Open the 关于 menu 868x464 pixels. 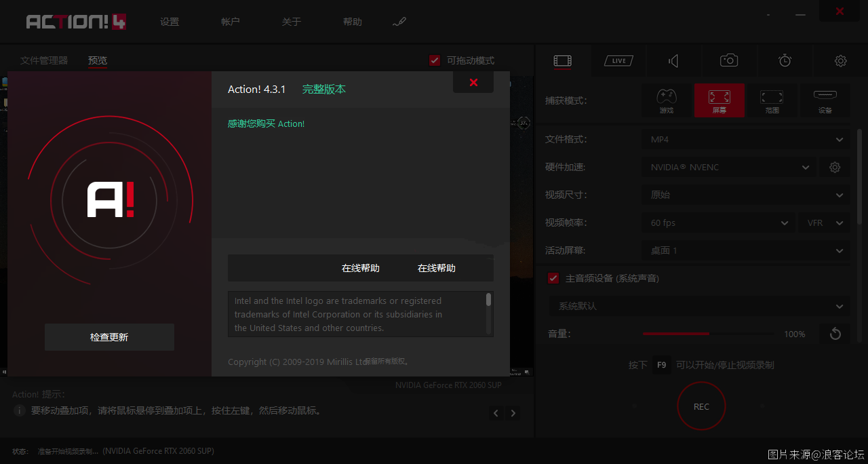coord(292,22)
